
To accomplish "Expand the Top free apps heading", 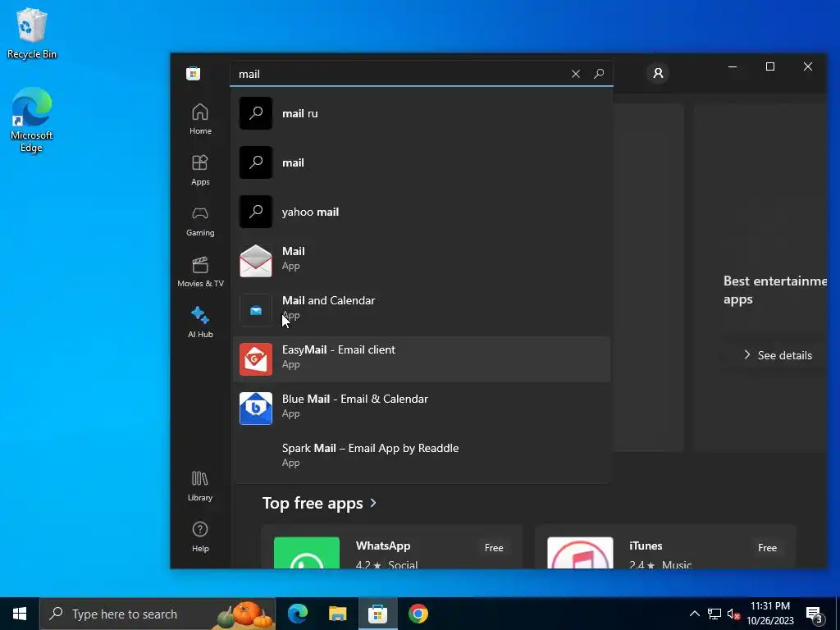I will tap(319, 504).
